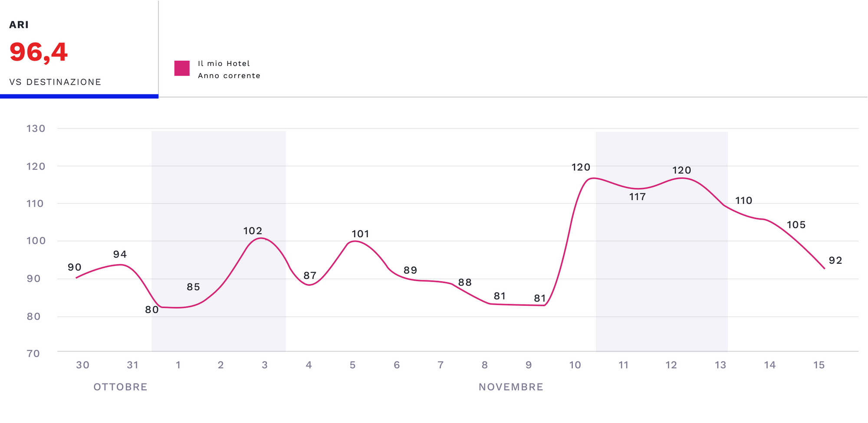Click the 70 y-axis label
This screenshot has width=868, height=423.
tap(33, 354)
